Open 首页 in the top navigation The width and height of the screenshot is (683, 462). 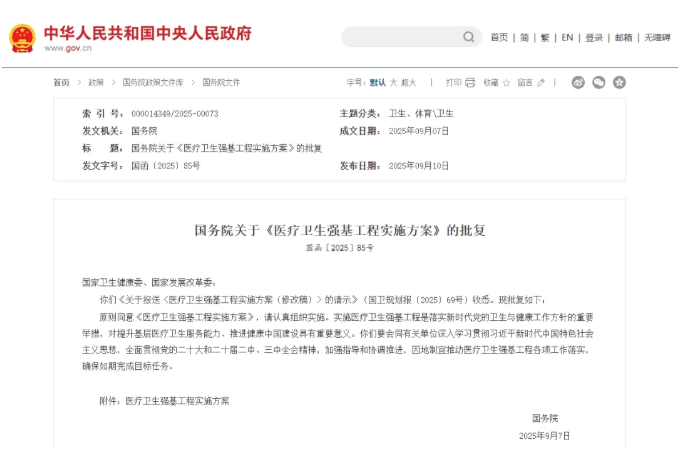(499, 37)
